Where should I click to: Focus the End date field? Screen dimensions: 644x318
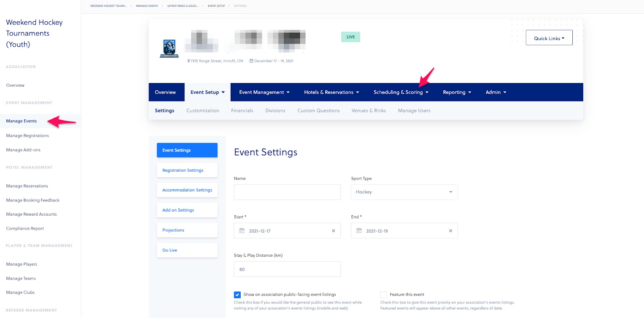(x=405, y=231)
